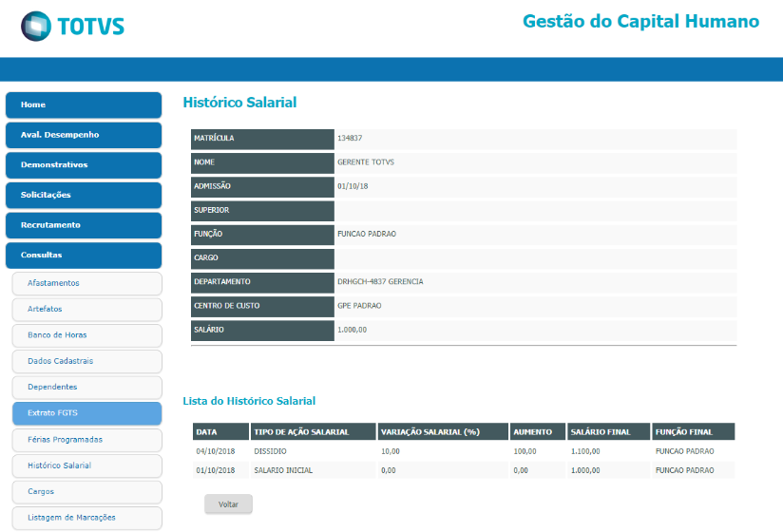Open Afastamentos submenu item
Image resolution: width=783 pixels, height=532 pixels.
point(86,283)
